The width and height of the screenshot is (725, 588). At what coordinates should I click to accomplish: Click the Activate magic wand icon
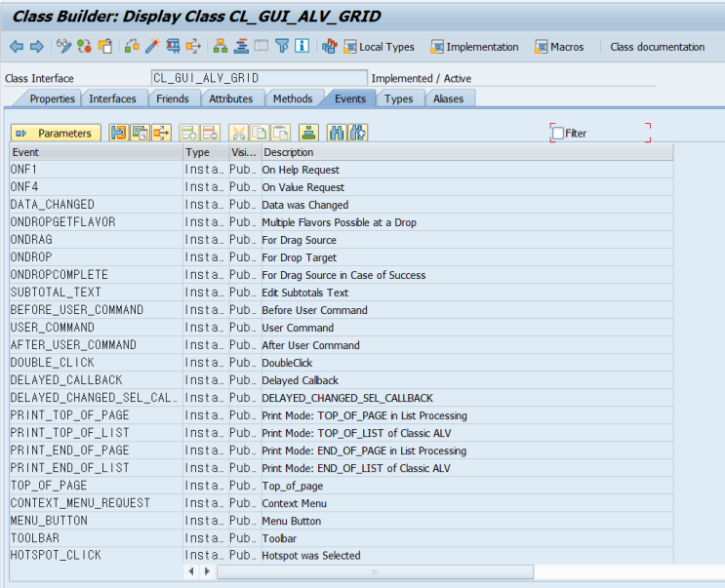pyautogui.click(x=152, y=46)
